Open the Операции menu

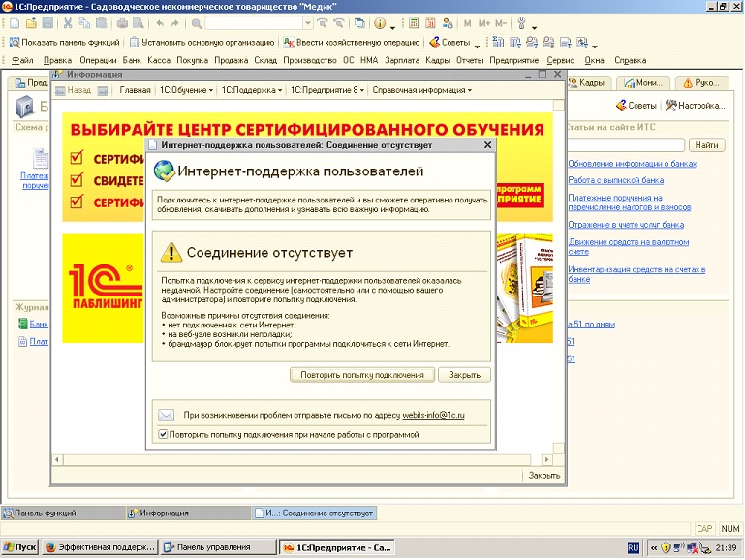[x=98, y=60]
